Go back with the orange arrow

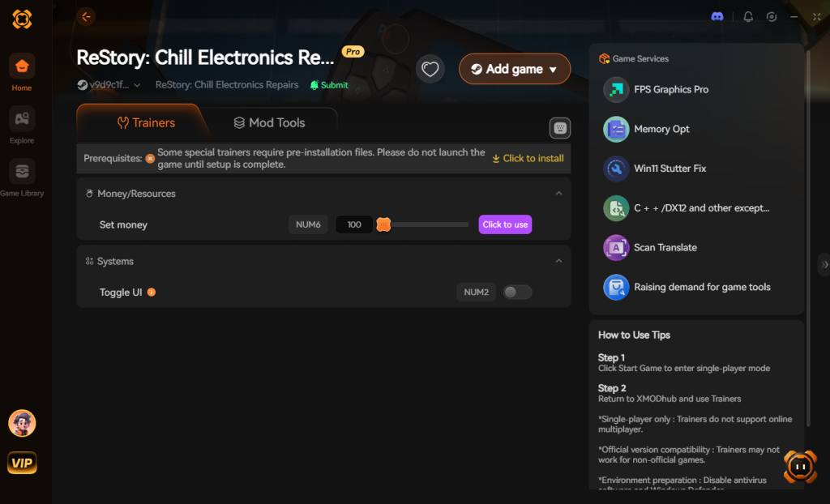pyautogui.click(x=86, y=16)
